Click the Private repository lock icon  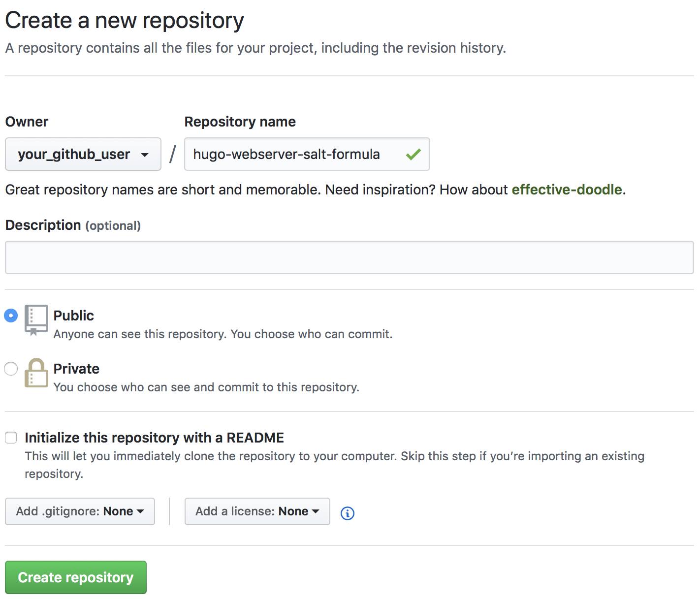pos(36,375)
